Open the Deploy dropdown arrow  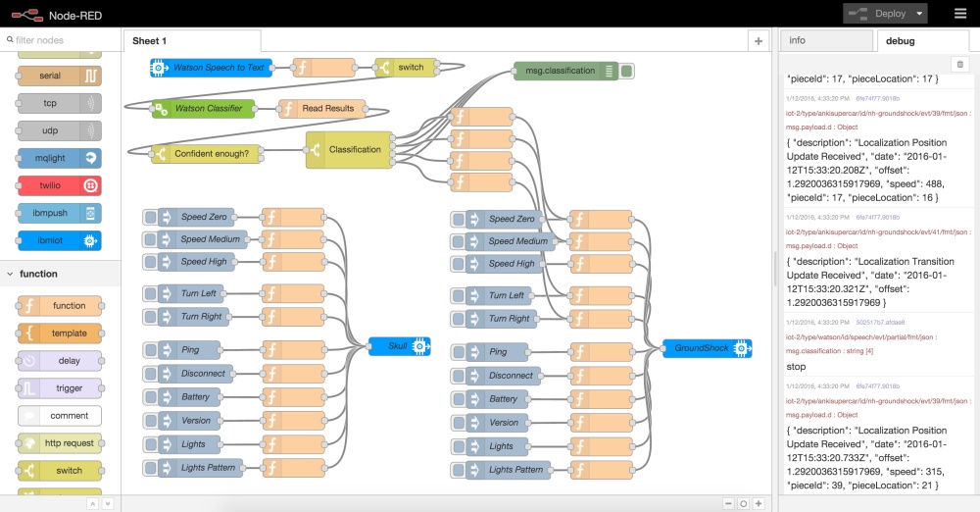919,14
